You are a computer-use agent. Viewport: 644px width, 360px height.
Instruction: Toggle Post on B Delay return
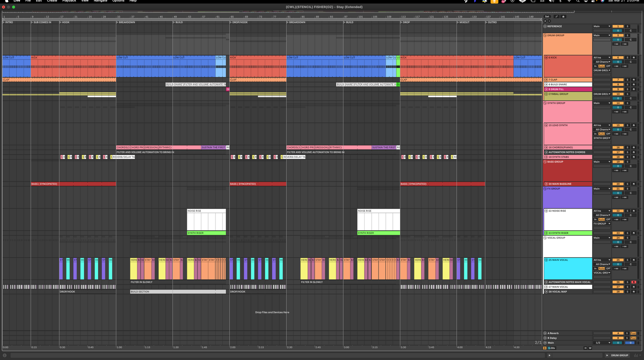point(633,338)
